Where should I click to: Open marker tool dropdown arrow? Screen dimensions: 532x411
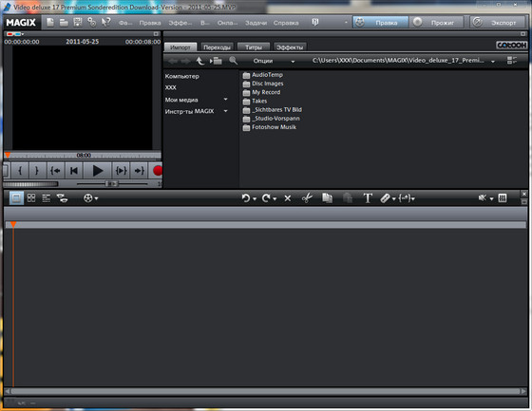click(x=394, y=198)
